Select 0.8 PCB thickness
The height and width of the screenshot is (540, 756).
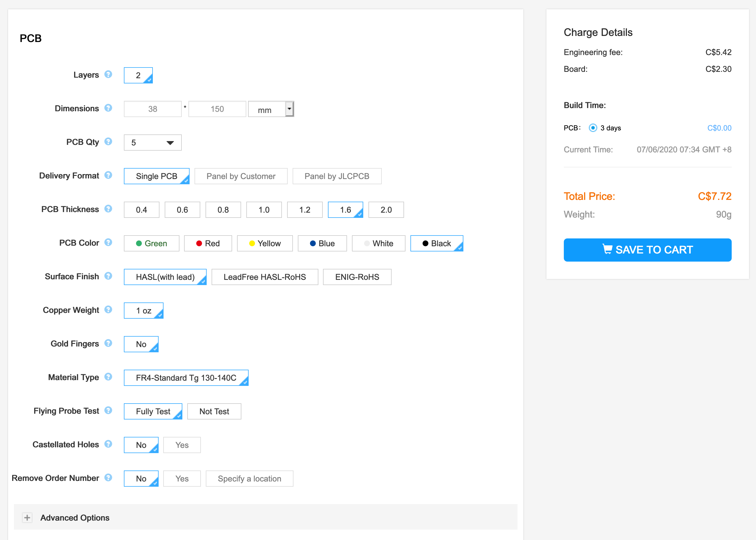tap(223, 210)
